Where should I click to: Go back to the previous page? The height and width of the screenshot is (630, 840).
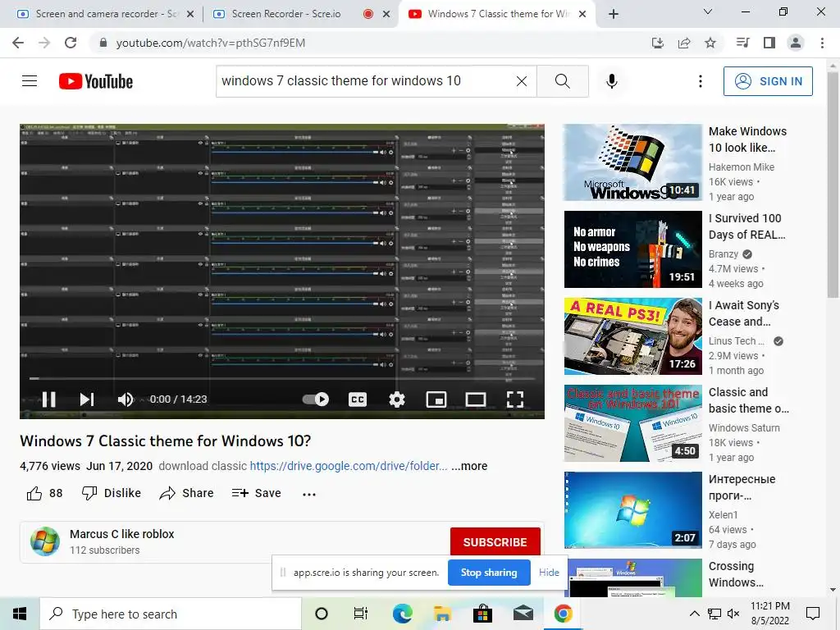coord(18,43)
